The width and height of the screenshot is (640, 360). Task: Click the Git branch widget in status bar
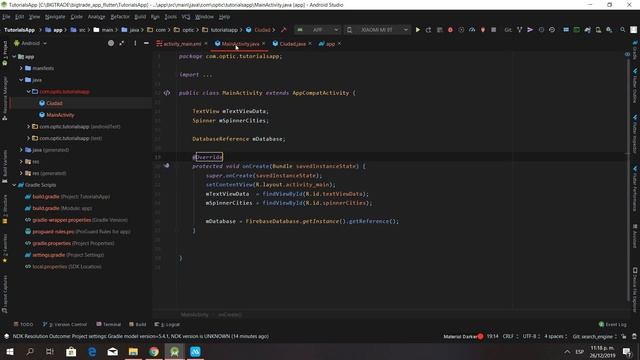click(595, 336)
